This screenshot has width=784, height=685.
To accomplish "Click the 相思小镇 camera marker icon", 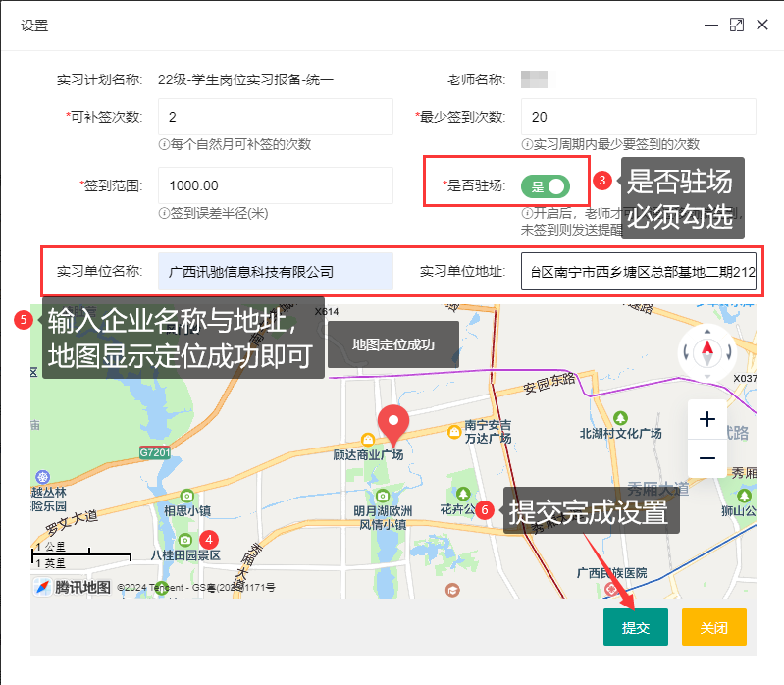I will pos(187,496).
